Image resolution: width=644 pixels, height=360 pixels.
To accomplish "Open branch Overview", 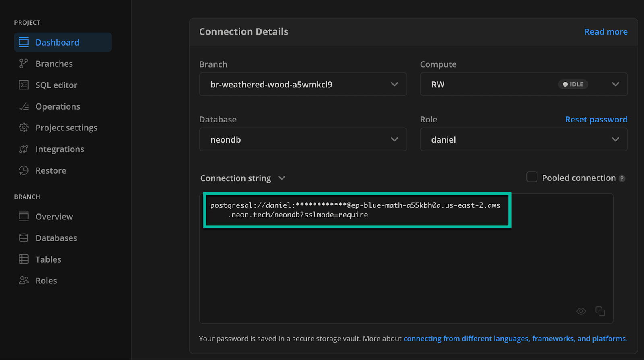I will [54, 217].
